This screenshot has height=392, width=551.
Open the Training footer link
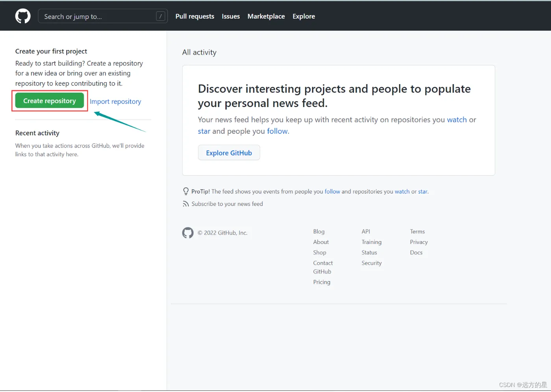coord(372,242)
